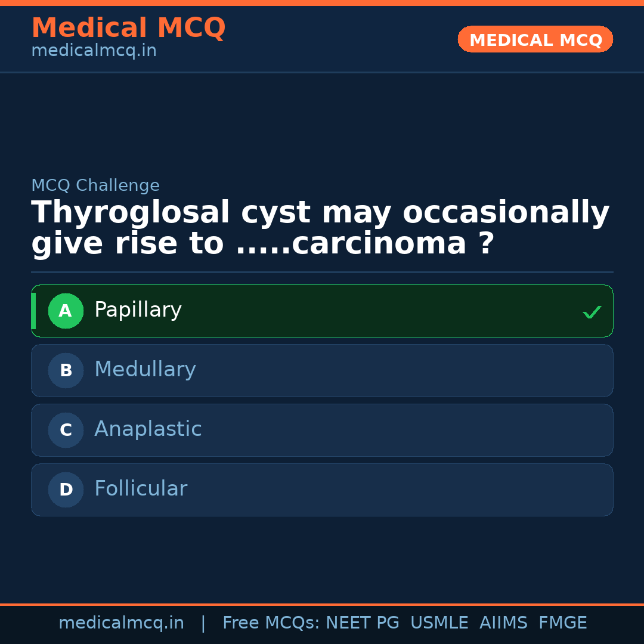Open the medicalmcq.in link in the footer

coord(121,623)
